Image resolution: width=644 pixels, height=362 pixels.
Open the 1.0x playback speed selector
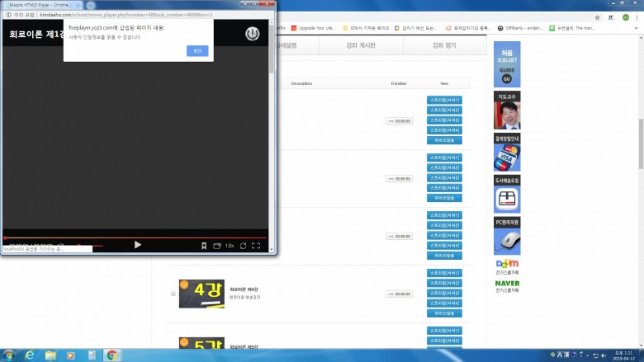230,246
